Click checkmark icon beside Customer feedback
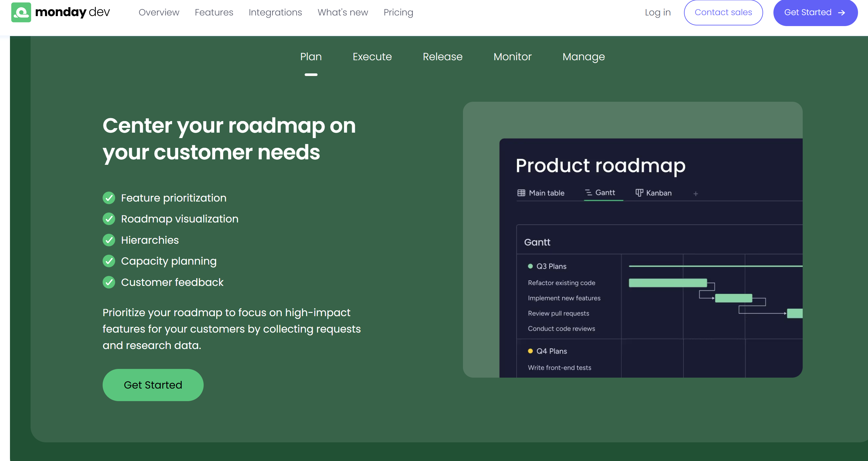 (x=109, y=282)
